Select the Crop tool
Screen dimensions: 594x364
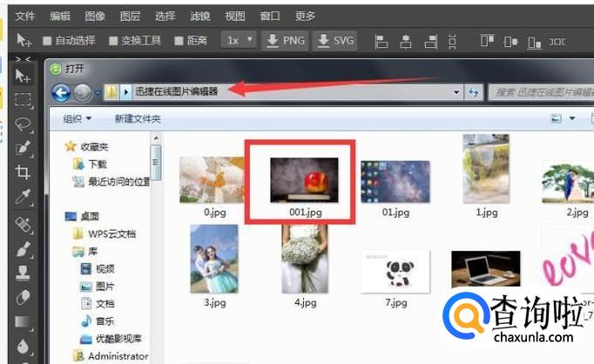(23, 173)
